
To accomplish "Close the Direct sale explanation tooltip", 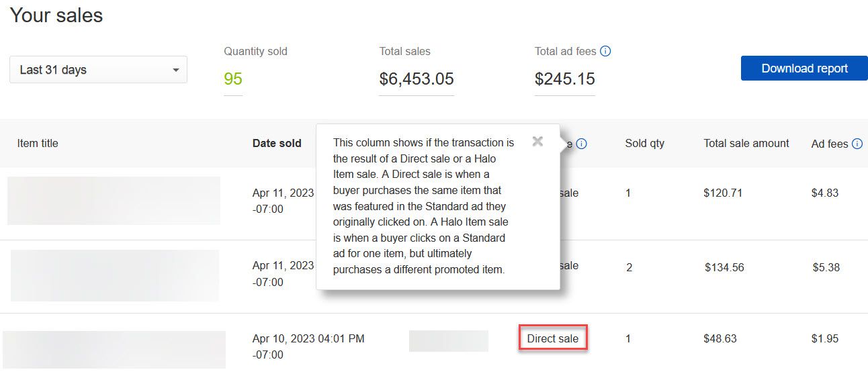I will 537,141.
